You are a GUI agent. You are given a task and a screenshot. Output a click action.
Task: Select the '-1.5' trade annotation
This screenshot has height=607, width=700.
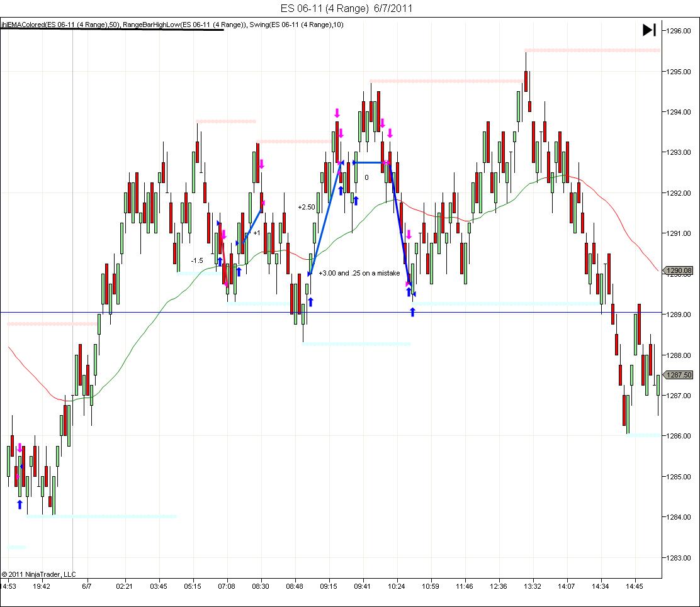coord(197,260)
